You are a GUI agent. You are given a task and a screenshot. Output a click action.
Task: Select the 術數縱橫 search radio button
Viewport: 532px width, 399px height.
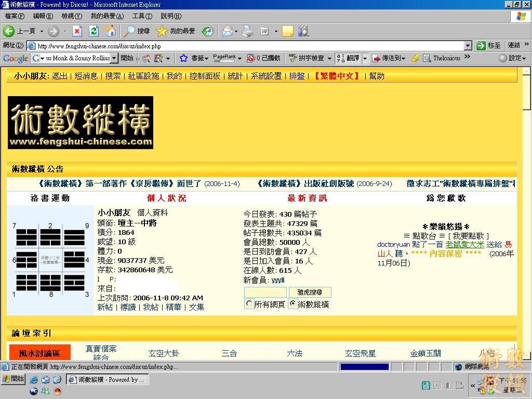293,304
